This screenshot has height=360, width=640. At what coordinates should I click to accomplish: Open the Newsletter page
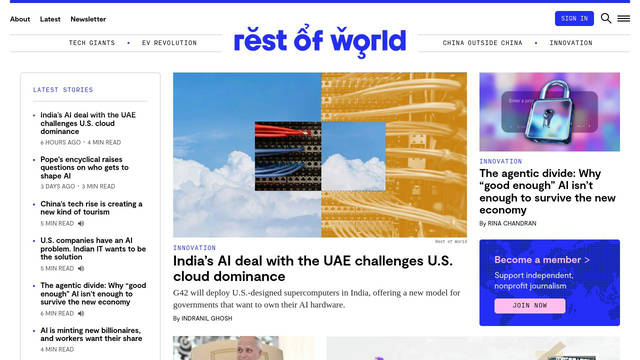[x=88, y=19]
